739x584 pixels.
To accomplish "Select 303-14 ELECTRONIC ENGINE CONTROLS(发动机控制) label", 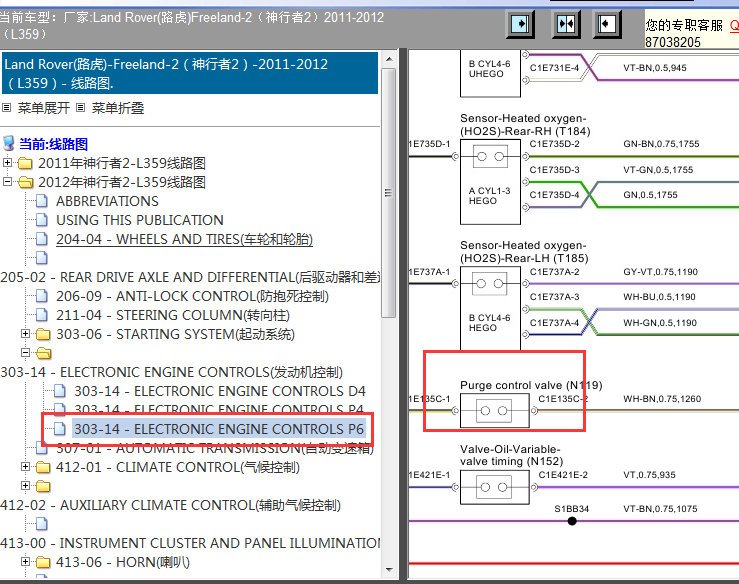I will (172, 372).
